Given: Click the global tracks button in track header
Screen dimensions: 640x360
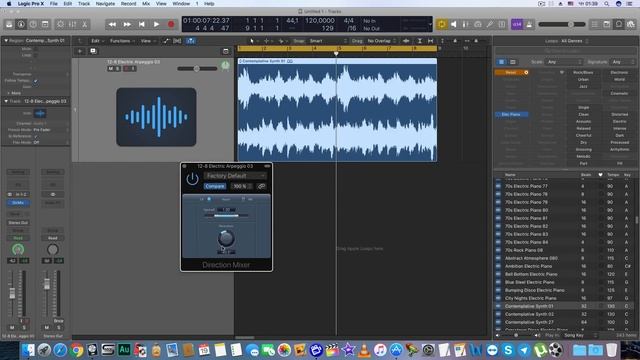Looking at the screenshot, I should click(x=226, y=51).
